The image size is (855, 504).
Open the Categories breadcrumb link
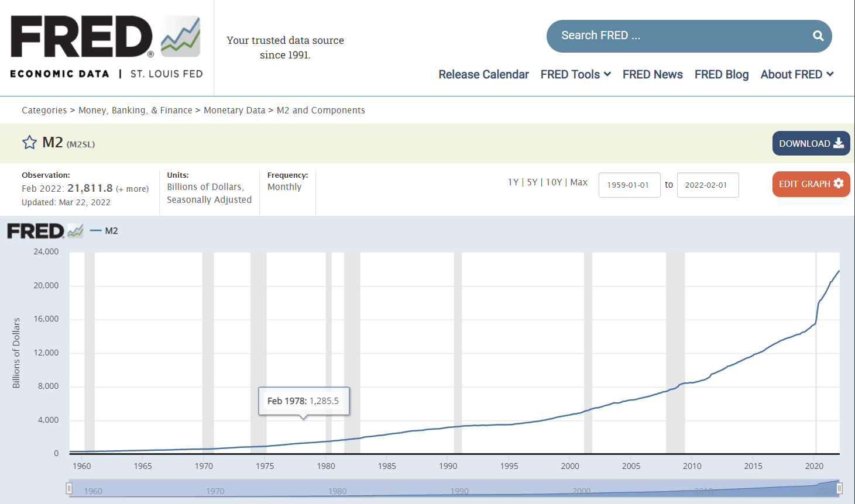click(44, 111)
